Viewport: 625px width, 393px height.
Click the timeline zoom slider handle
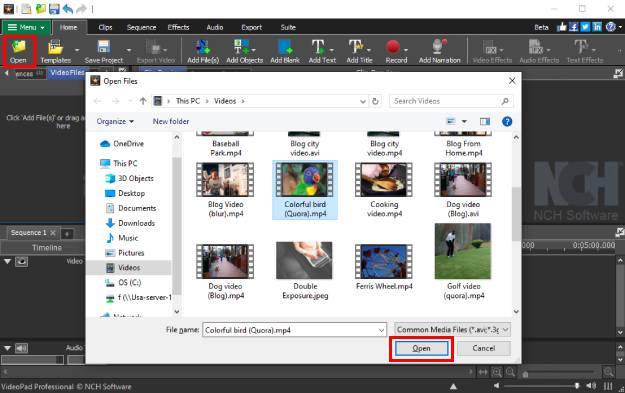(525, 374)
